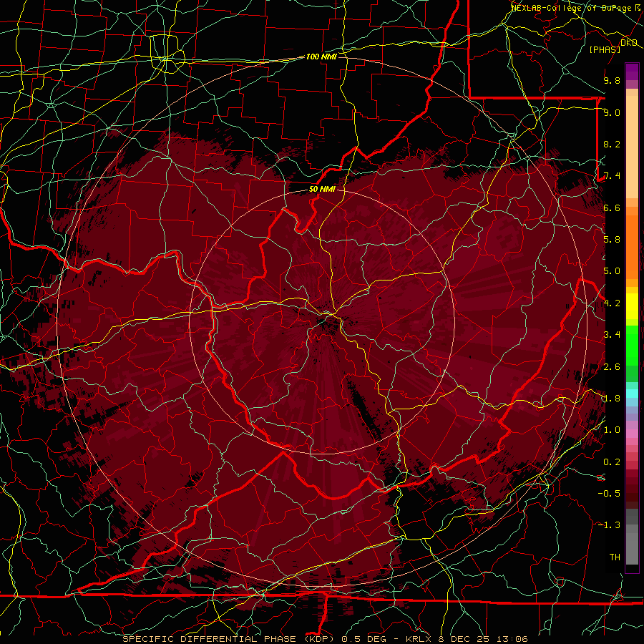Click the pink segment of the color bar

pyautogui.click(x=632, y=434)
